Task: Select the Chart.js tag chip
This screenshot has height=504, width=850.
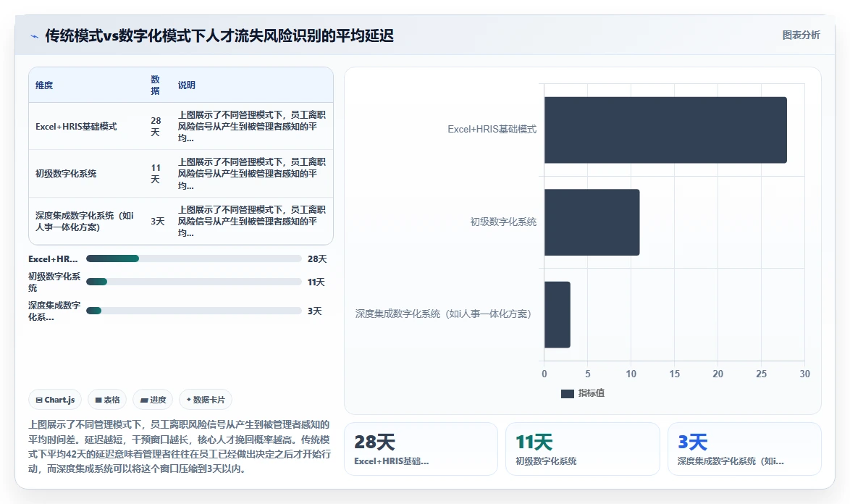Action: 55,400
